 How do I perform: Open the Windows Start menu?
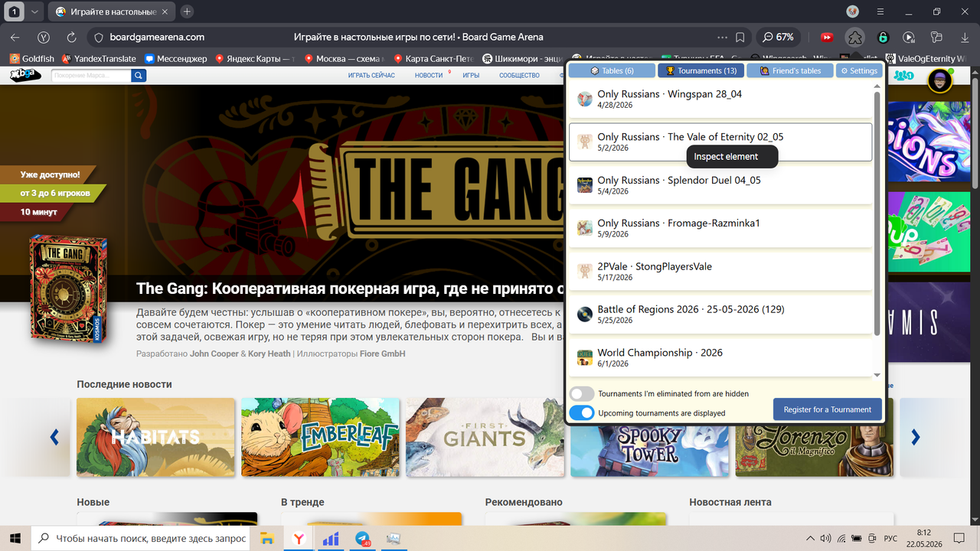(15, 538)
